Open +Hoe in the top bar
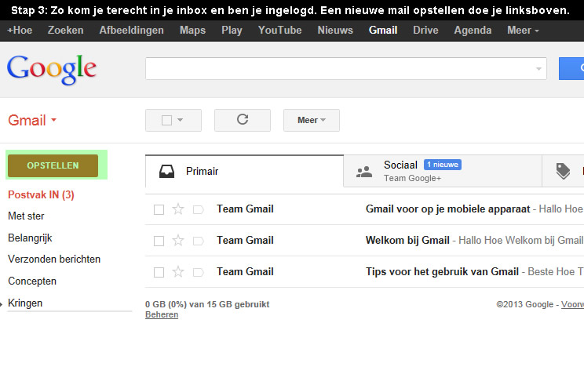 [20, 31]
